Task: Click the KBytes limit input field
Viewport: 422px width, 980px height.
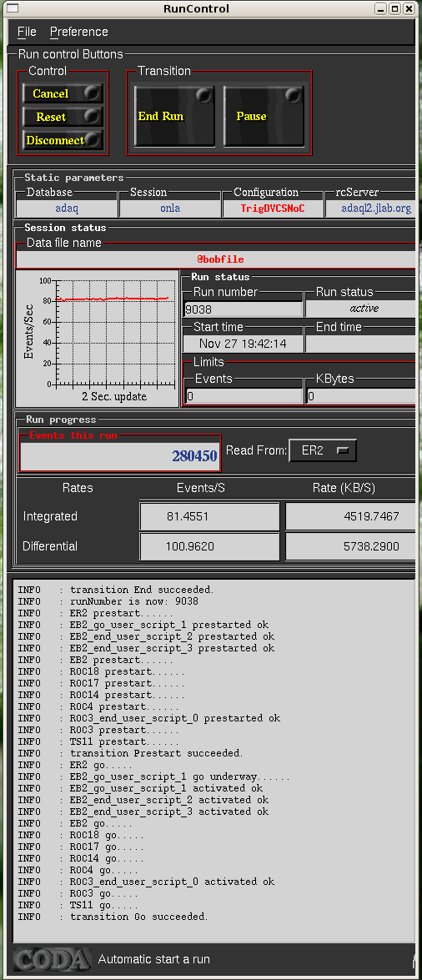Action: click(361, 396)
